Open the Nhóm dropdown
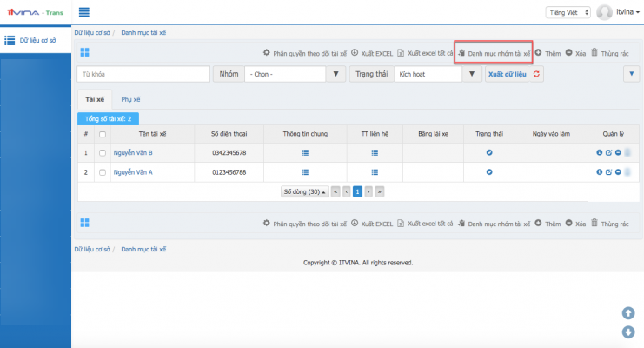 pos(295,74)
